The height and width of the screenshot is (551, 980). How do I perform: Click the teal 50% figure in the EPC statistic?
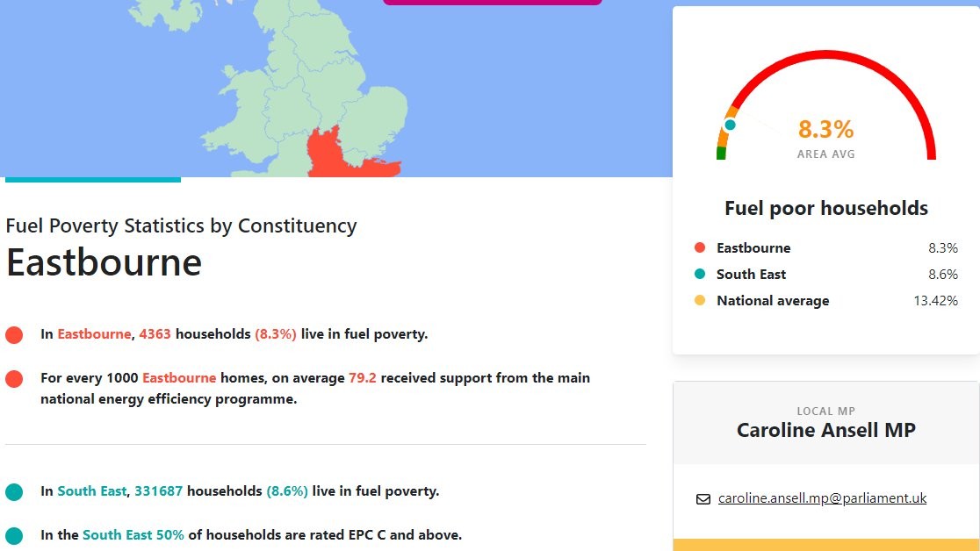click(x=170, y=535)
